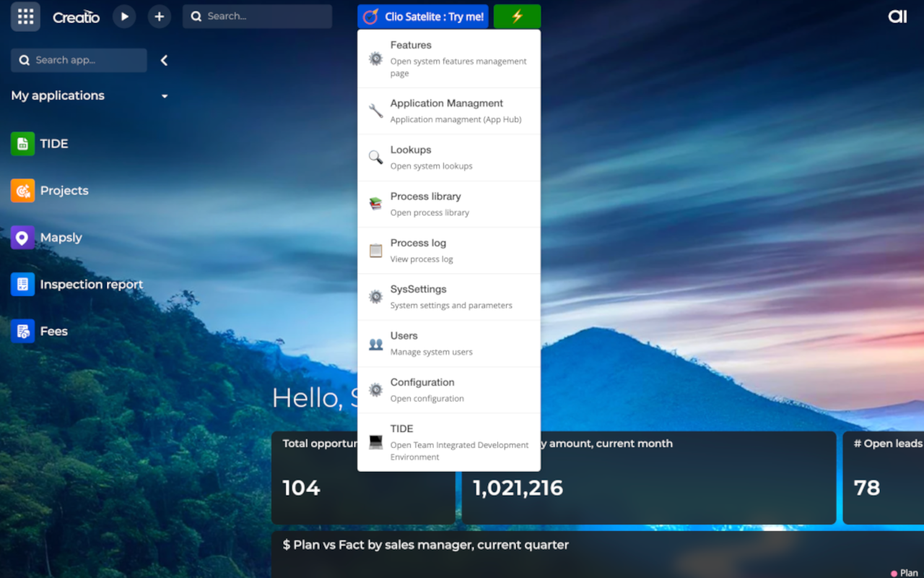Image resolution: width=924 pixels, height=578 pixels.
Task: Click the 78 open leads value
Action: point(867,488)
